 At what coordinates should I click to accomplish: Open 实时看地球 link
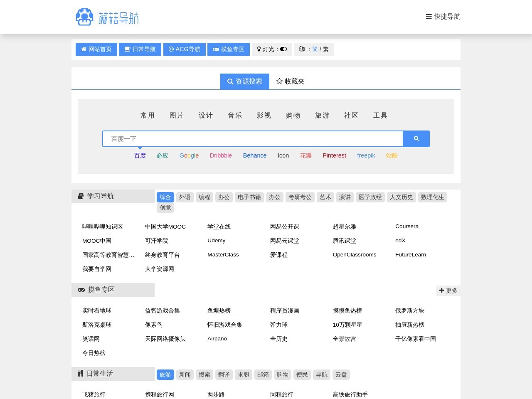pyautogui.click(x=97, y=310)
